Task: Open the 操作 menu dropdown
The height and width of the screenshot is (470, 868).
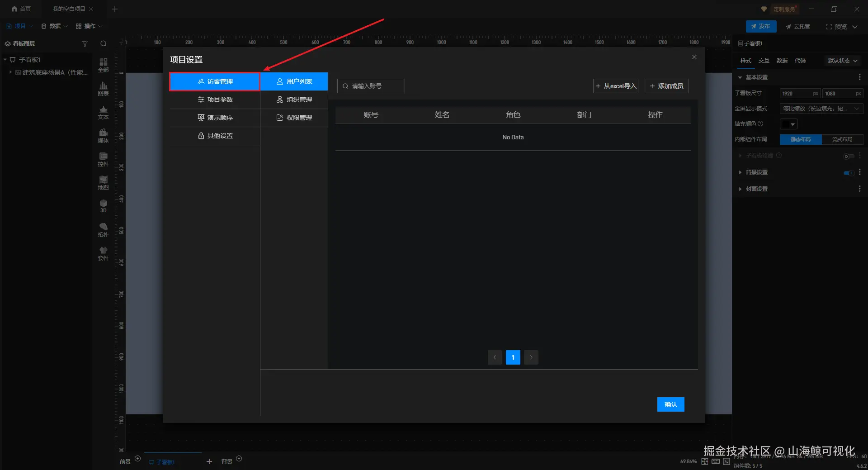Action: tap(89, 26)
